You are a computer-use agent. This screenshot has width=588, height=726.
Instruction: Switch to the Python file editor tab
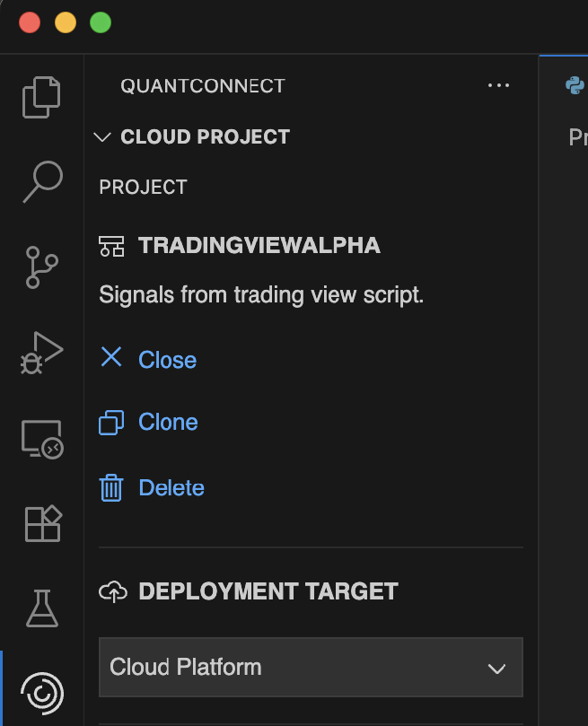point(575,86)
